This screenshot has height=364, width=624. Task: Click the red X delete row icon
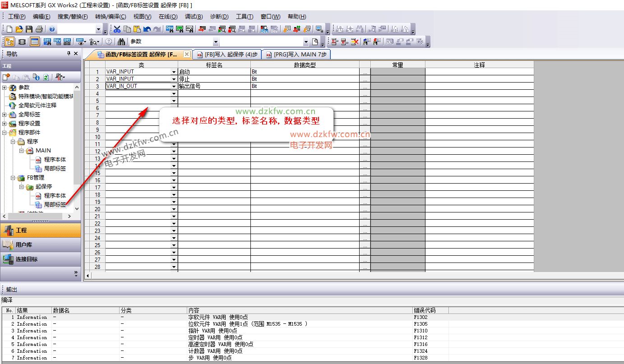coord(355,42)
